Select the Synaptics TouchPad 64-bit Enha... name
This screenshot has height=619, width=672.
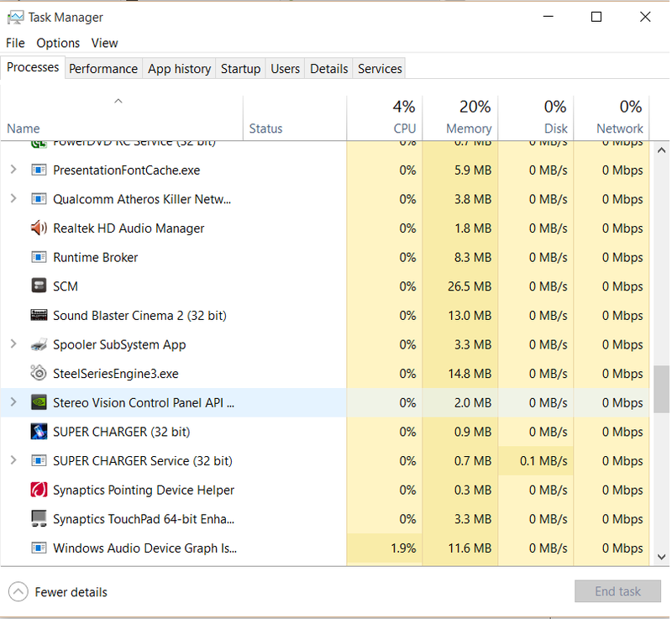pyautogui.click(x=144, y=519)
